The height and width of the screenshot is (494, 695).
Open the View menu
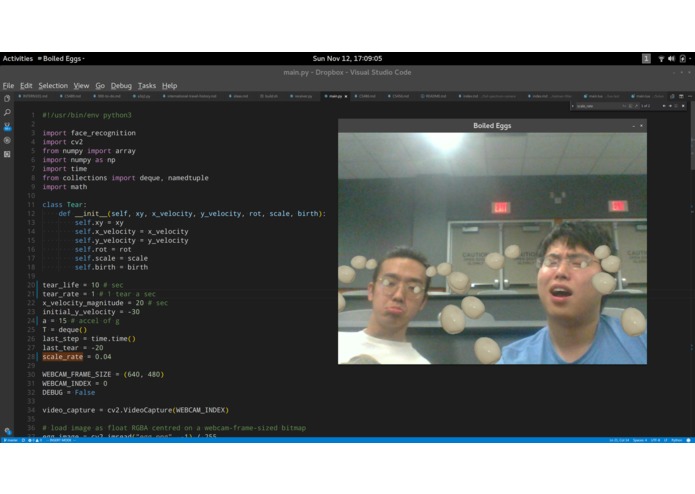coord(81,86)
